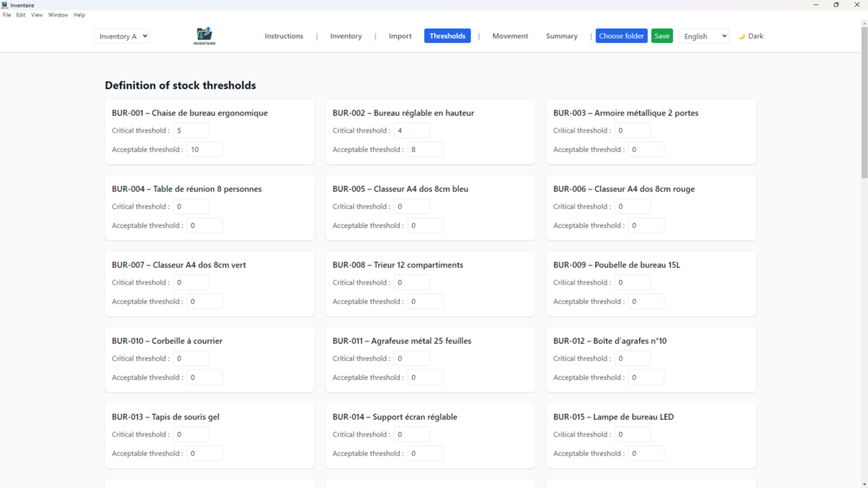Click BUR-004 critical threshold input
868x488 pixels.
[x=191, y=206]
